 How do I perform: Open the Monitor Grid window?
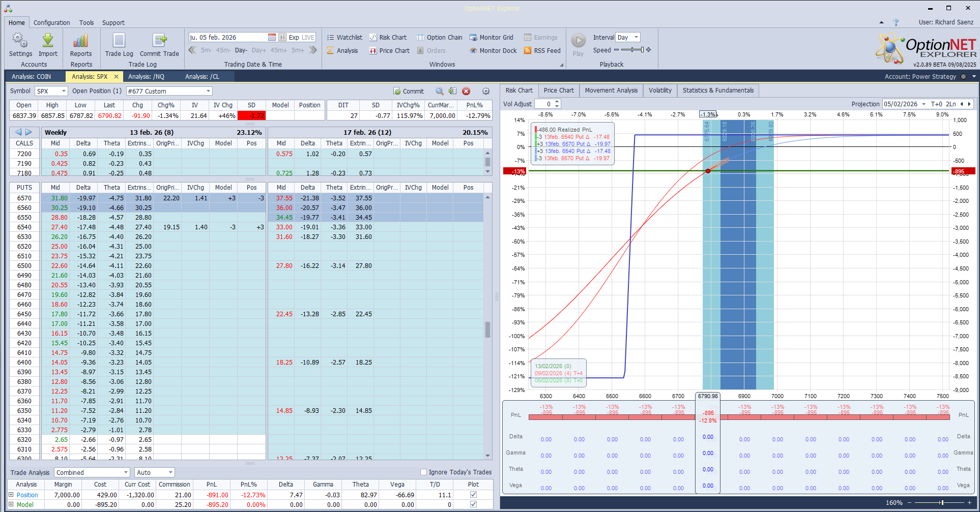(x=491, y=38)
